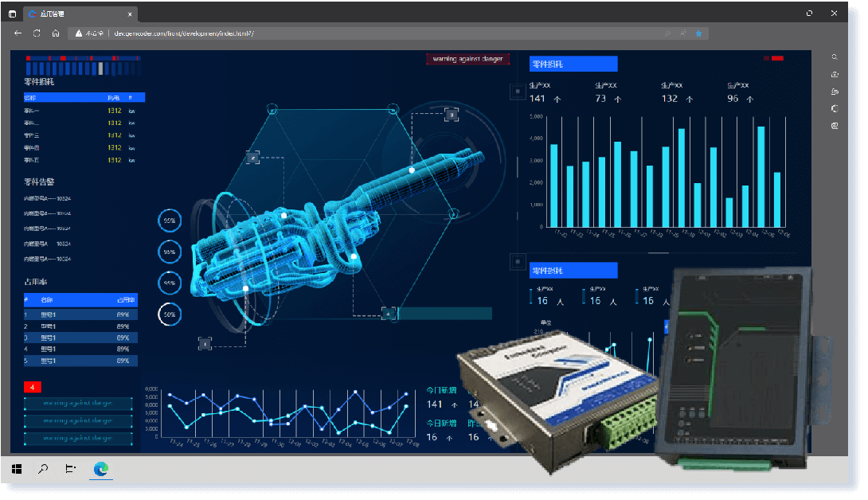Open Windows Start menu
Screen dimensions: 868x500
point(17,469)
